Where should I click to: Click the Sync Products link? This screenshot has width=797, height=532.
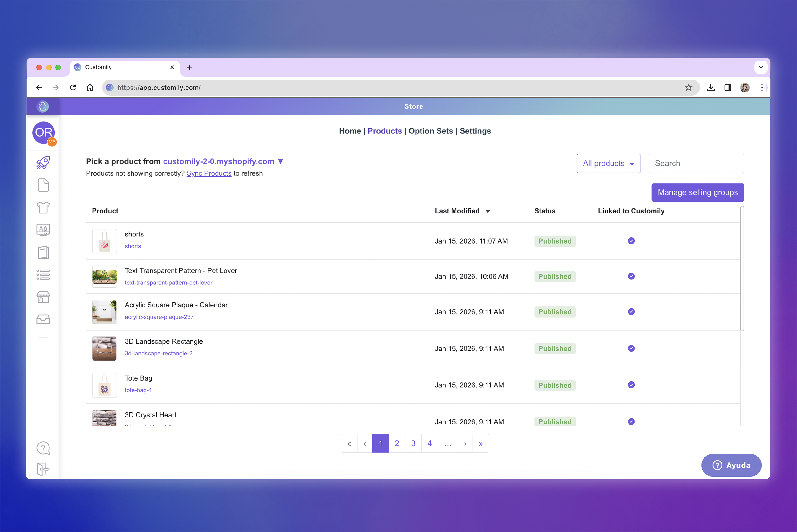[209, 173]
